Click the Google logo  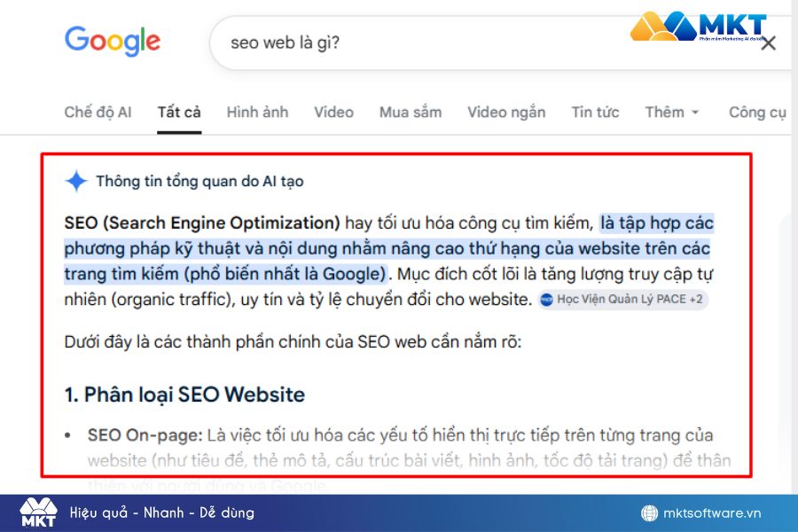[x=113, y=41]
